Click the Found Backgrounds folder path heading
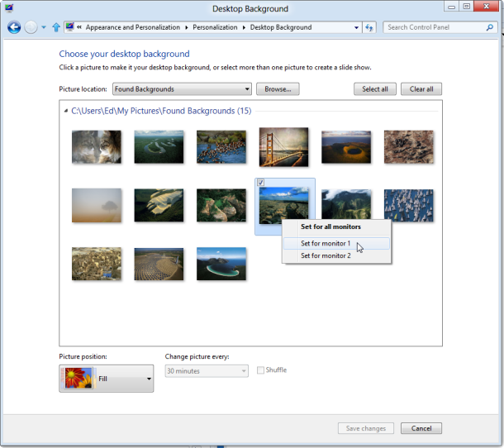 161,111
